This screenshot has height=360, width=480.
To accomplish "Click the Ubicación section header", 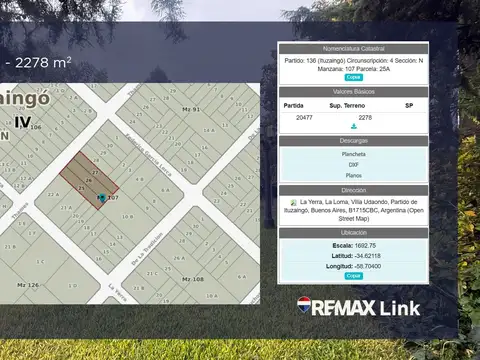I will point(353,233).
